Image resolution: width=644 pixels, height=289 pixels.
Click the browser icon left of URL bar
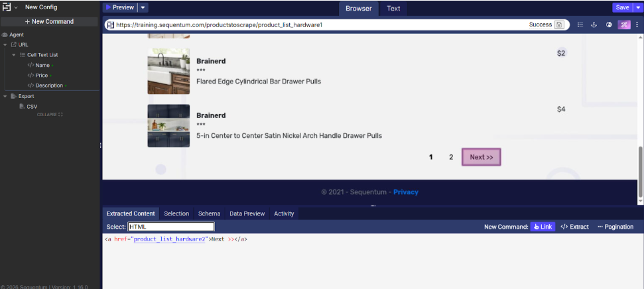(110, 25)
